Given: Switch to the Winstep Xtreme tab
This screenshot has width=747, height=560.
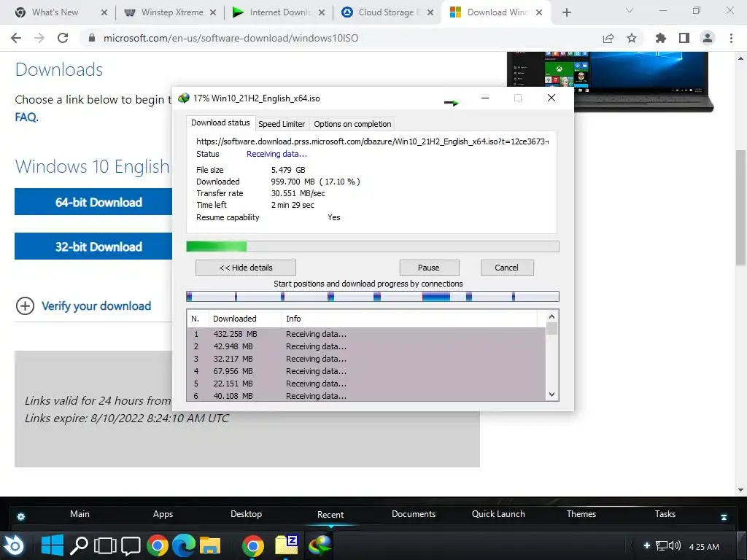Looking at the screenshot, I should point(172,12).
